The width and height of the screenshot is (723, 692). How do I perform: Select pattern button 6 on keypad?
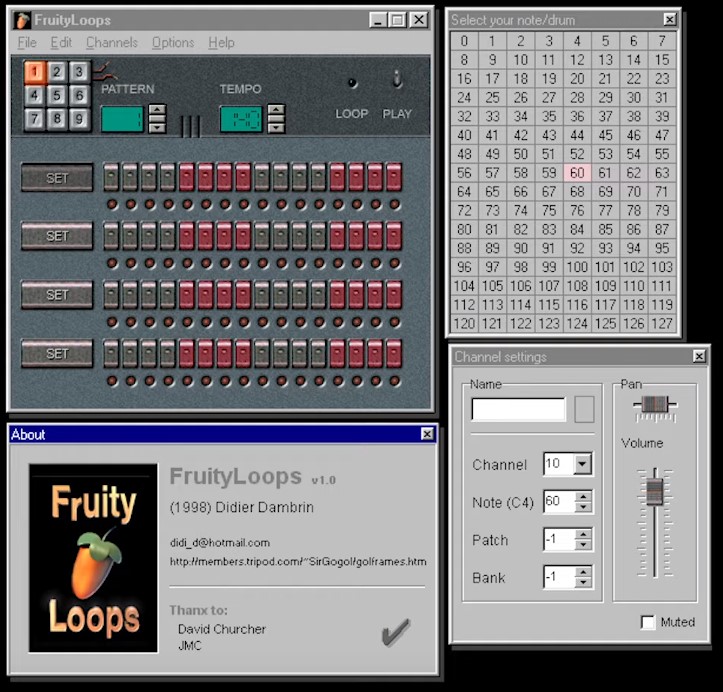pos(79,96)
